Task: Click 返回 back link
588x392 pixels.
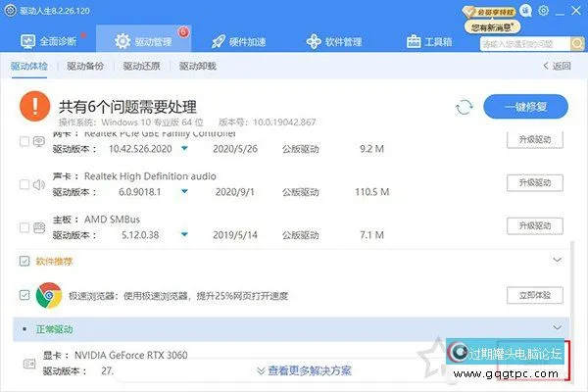Action: pyautogui.click(x=558, y=66)
